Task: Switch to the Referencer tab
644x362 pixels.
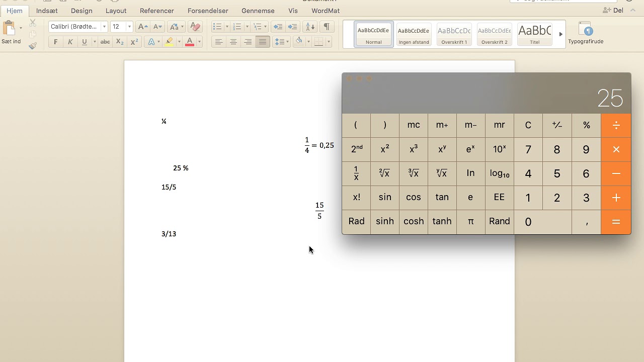Action: [157, 11]
